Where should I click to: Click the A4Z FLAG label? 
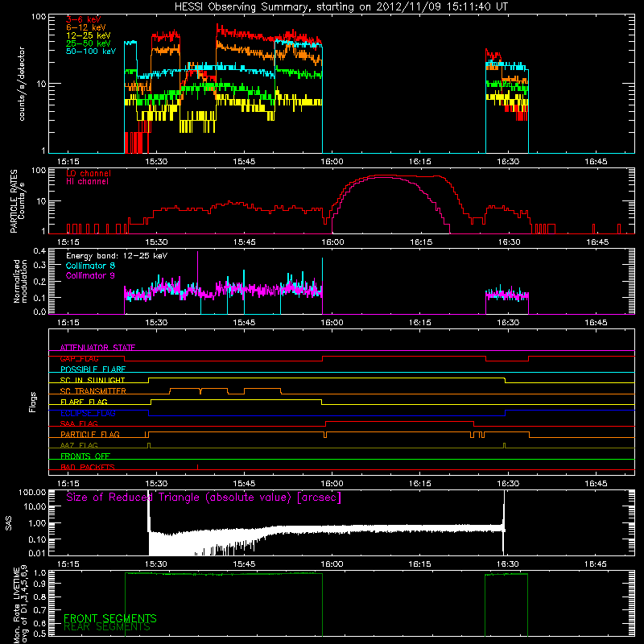tap(79, 445)
